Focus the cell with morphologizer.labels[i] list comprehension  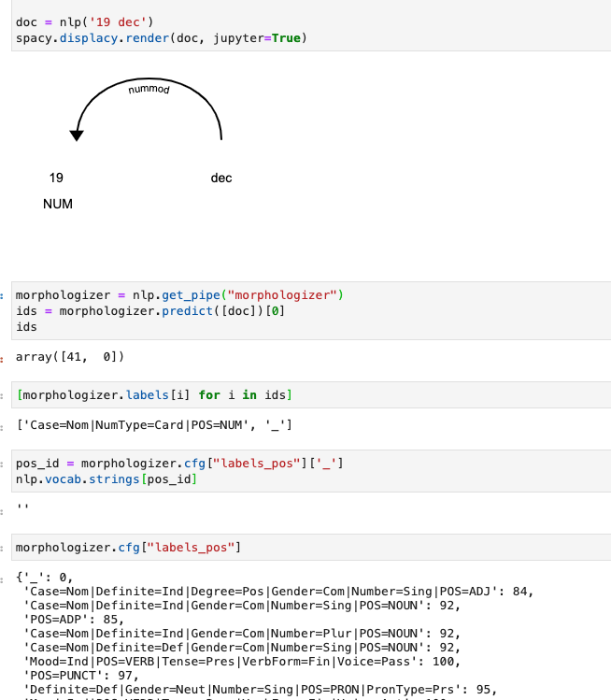click(x=311, y=395)
